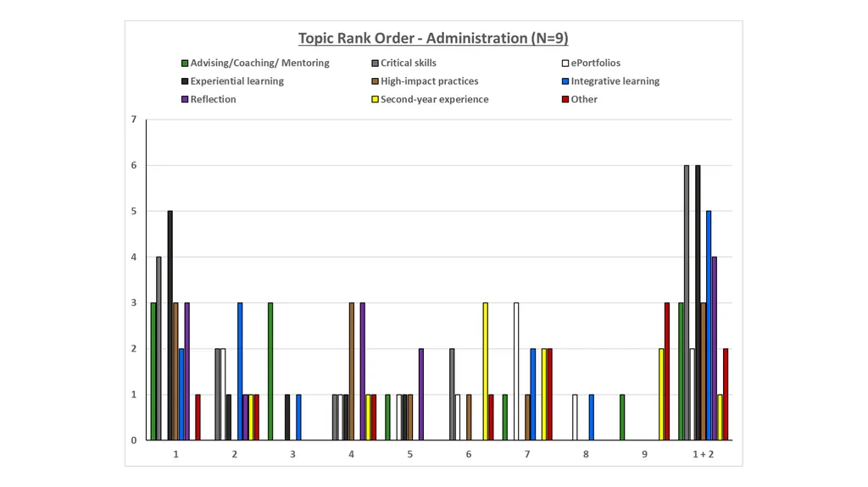Select brown High-impact practices bar in rank 4

(x=352, y=371)
